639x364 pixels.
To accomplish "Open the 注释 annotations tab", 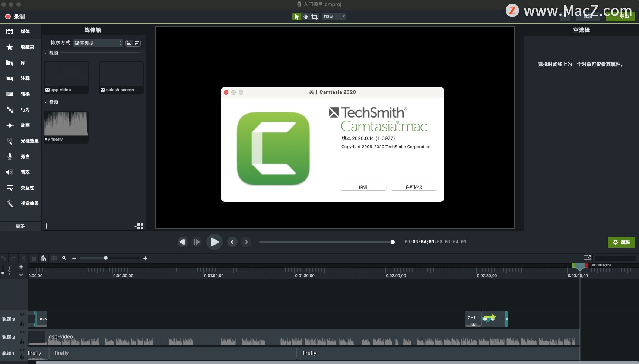I will point(20,79).
